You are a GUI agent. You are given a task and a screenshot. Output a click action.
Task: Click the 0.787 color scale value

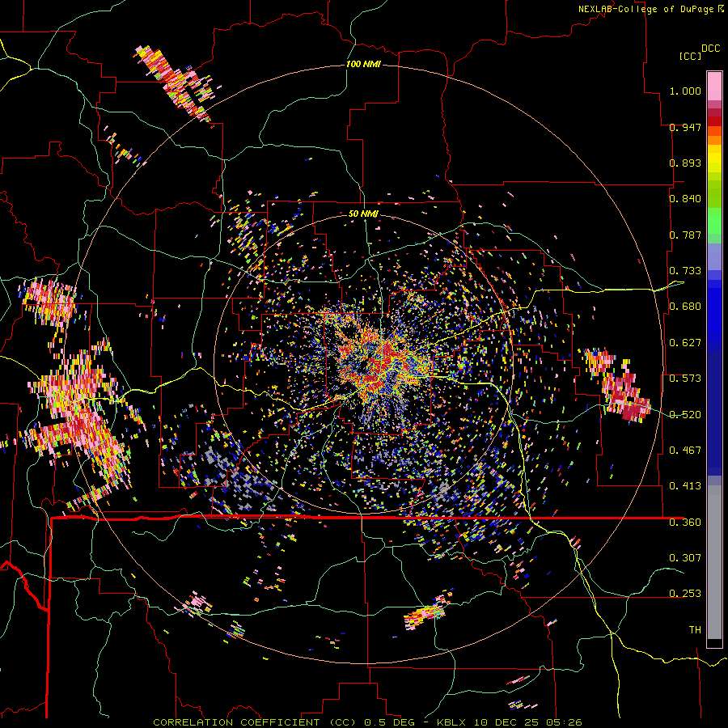point(685,235)
